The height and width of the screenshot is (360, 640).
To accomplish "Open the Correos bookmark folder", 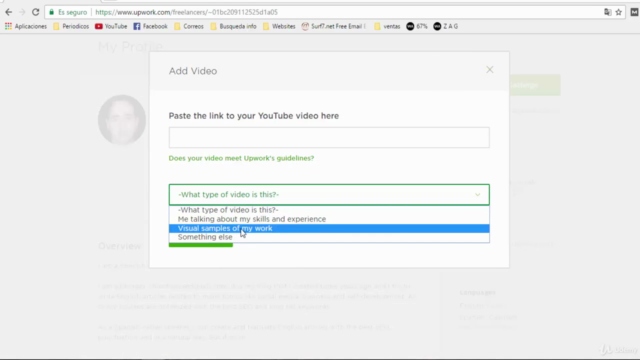I will coord(189,26).
